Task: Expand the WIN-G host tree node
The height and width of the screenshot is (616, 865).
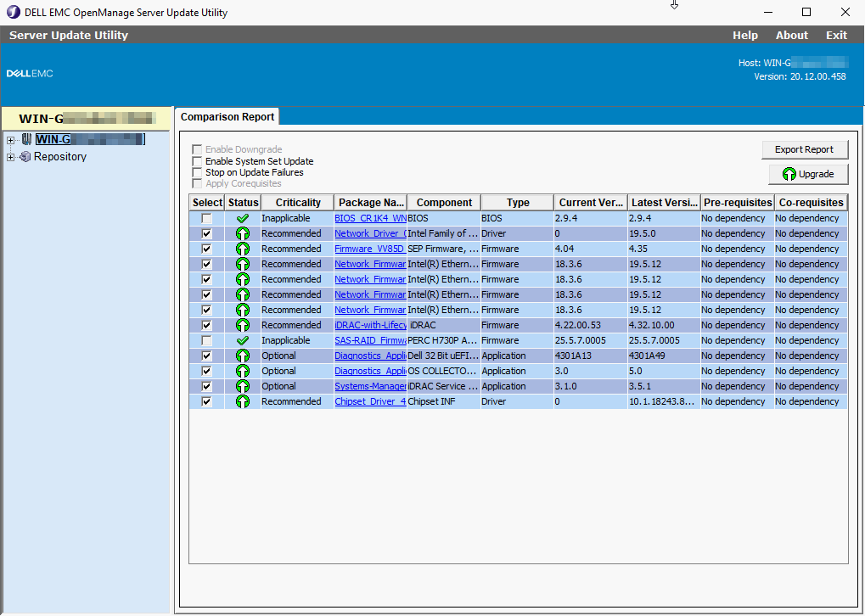Action: [x=10, y=139]
